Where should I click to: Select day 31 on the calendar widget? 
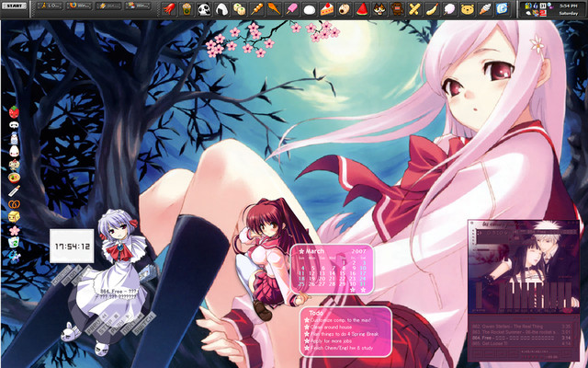tap(363, 284)
